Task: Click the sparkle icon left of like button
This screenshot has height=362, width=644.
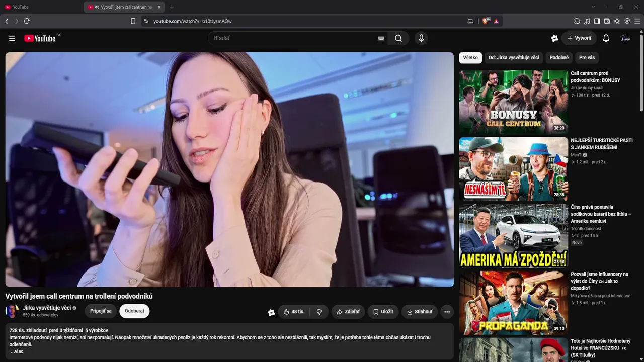Action: click(271, 312)
